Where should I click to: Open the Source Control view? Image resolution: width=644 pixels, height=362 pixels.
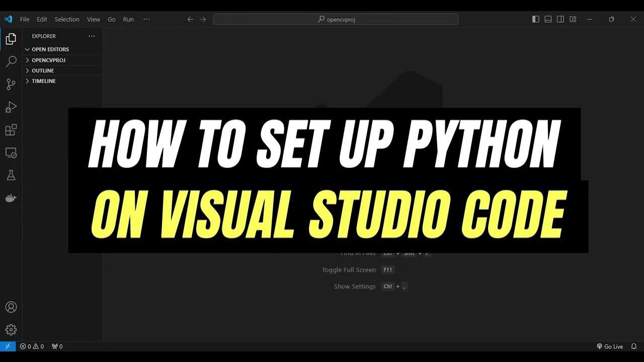click(x=11, y=84)
